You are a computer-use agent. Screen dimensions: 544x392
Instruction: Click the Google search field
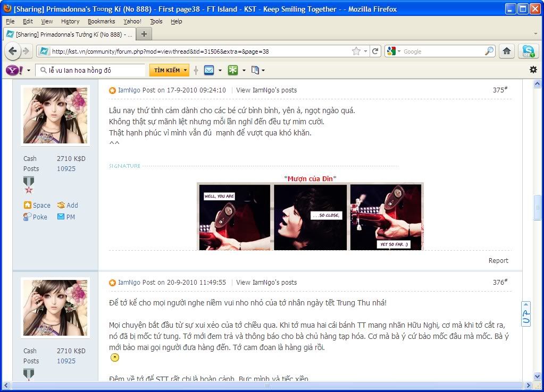tap(443, 52)
